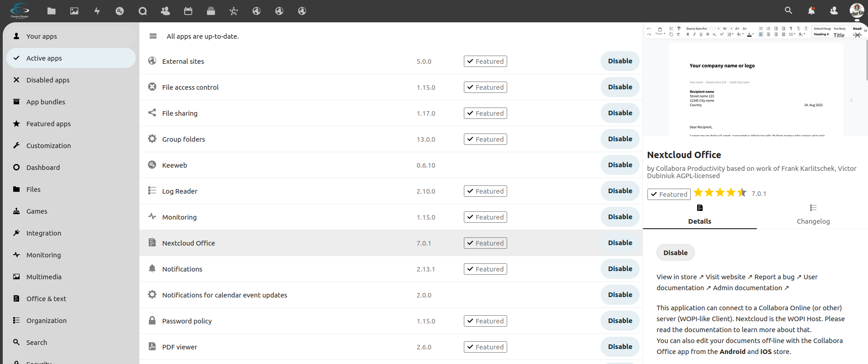The image size is (868, 364).
Task: Click the Group folders version 13.0.0
Action: click(426, 139)
